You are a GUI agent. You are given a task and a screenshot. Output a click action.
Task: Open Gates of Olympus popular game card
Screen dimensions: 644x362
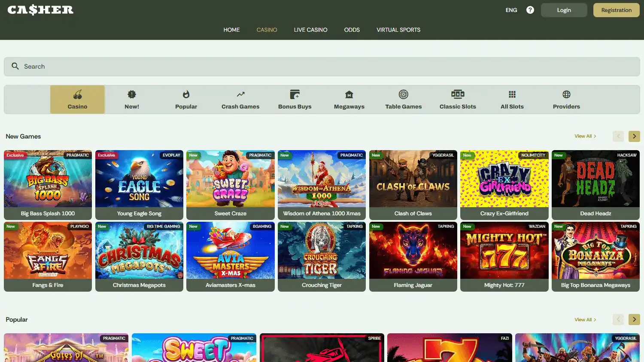(66, 348)
